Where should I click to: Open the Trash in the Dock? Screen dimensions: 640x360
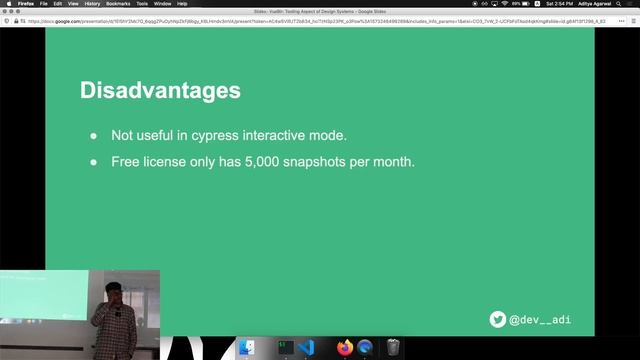pyautogui.click(x=393, y=347)
